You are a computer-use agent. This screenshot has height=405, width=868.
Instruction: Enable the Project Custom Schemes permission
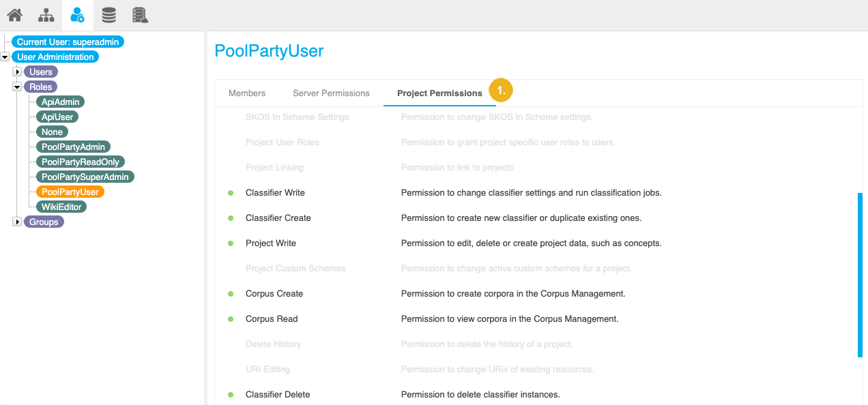[230, 268]
